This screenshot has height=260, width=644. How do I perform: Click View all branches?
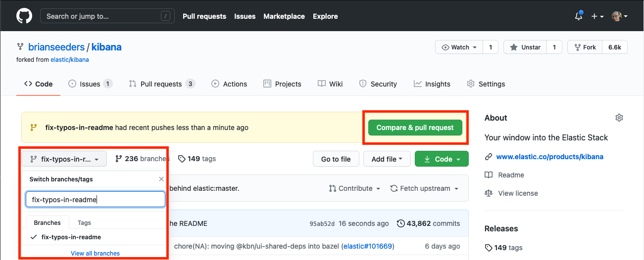(95, 253)
